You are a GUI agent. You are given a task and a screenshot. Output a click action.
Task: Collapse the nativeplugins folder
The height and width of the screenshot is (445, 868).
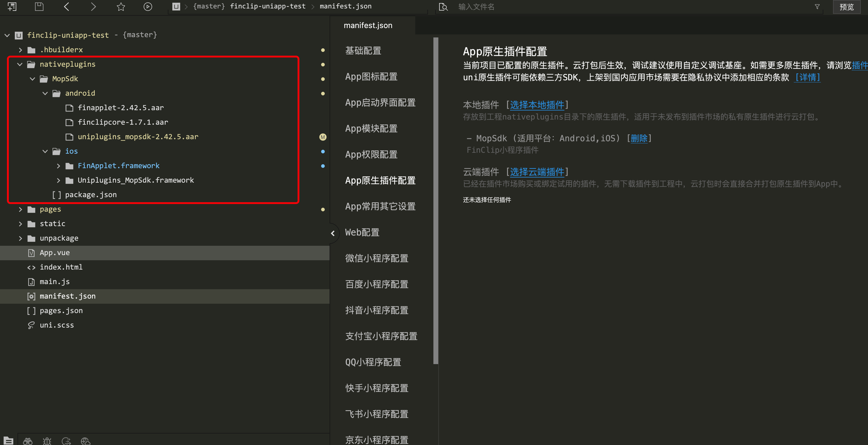pos(20,64)
